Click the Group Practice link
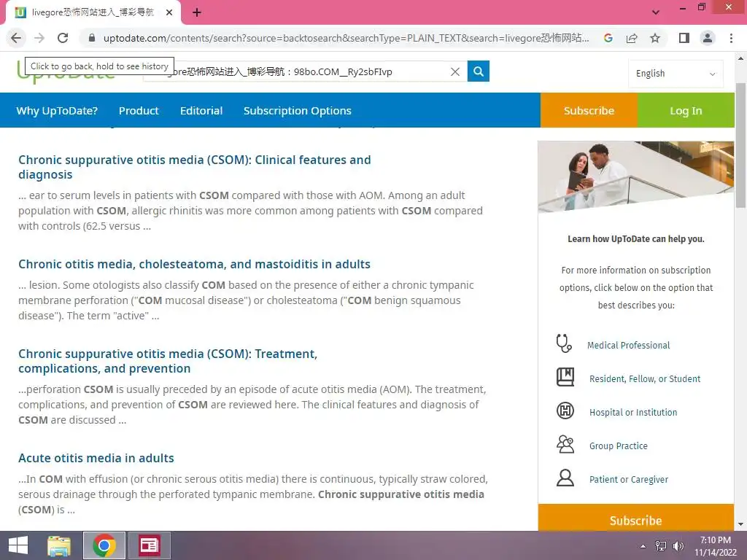 [x=619, y=446]
